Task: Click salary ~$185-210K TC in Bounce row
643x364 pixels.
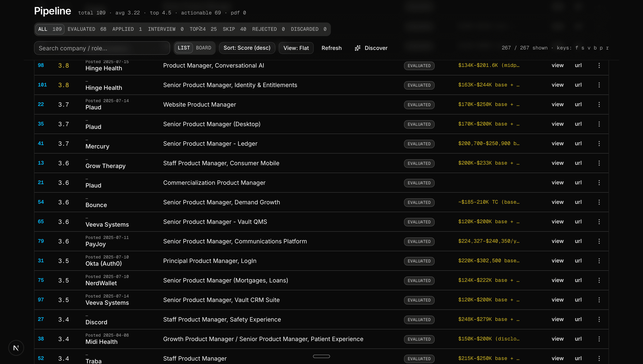Action: click(x=489, y=202)
